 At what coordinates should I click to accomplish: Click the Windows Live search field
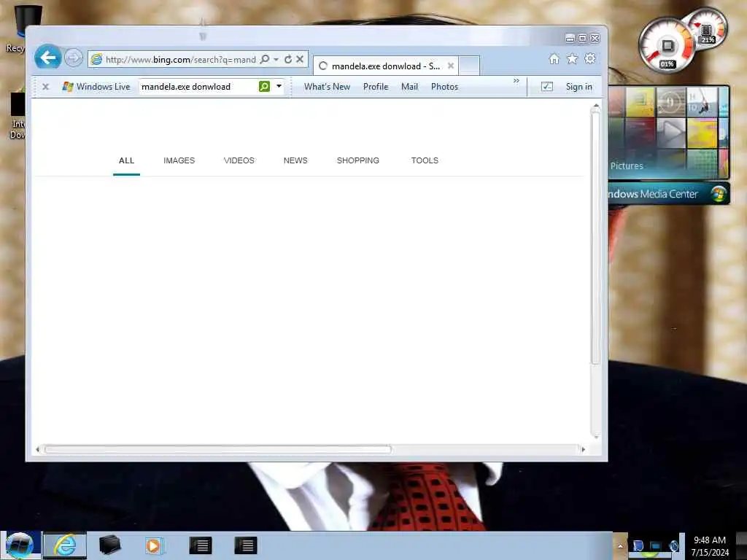coord(198,87)
